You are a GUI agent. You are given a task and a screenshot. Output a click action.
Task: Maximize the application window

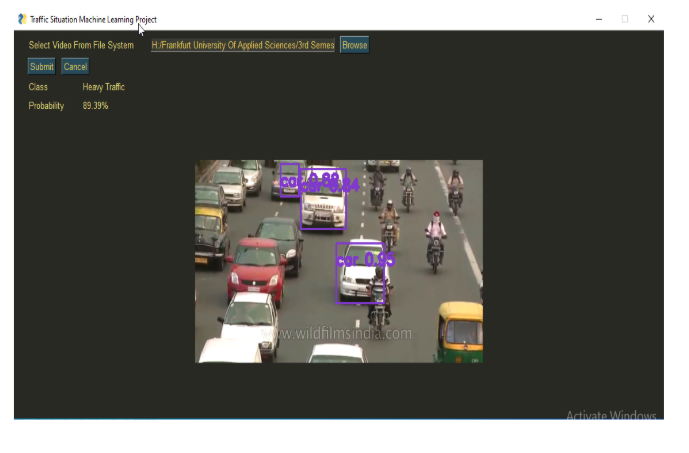point(625,19)
